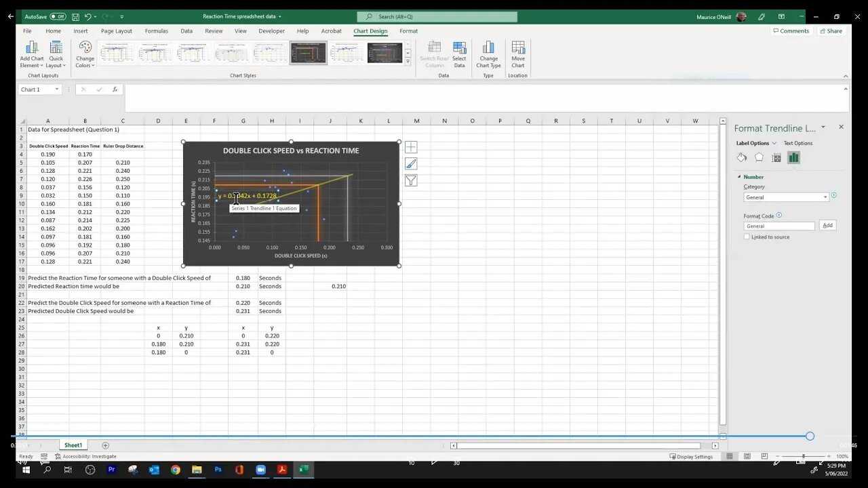Viewport: 868px width, 488px height.
Task: Open Premiere Pro from the taskbar
Action: point(112,469)
